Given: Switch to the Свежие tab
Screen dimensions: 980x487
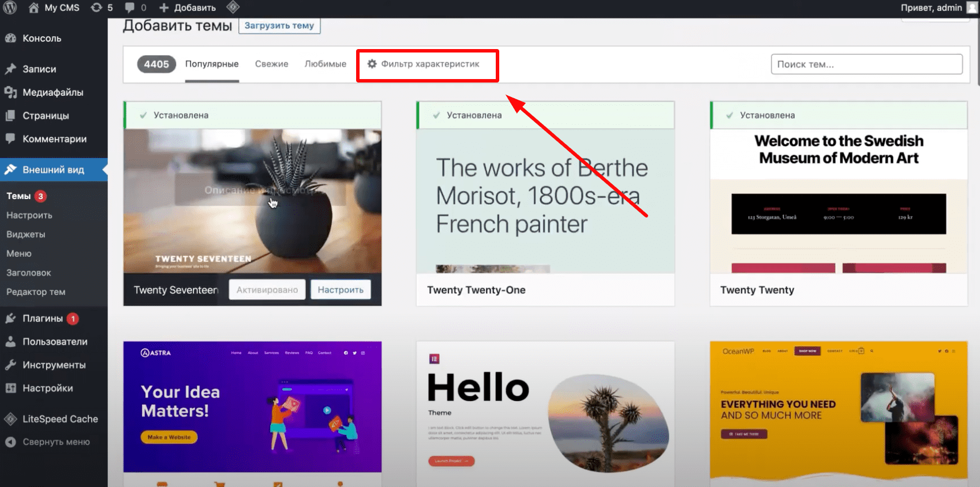Looking at the screenshot, I should (272, 64).
